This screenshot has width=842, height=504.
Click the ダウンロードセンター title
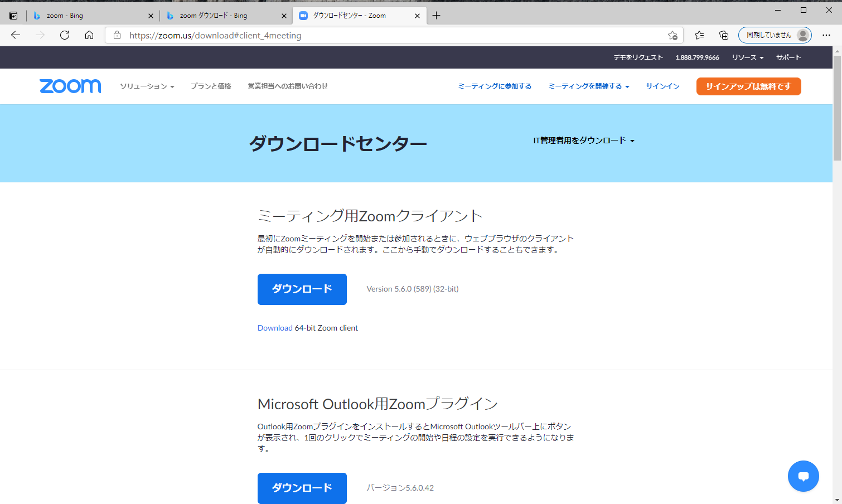(x=338, y=144)
